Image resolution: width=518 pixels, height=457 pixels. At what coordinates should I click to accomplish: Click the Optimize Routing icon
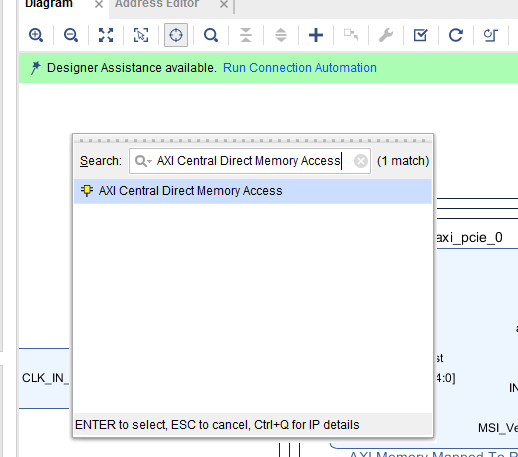pos(491,35)
